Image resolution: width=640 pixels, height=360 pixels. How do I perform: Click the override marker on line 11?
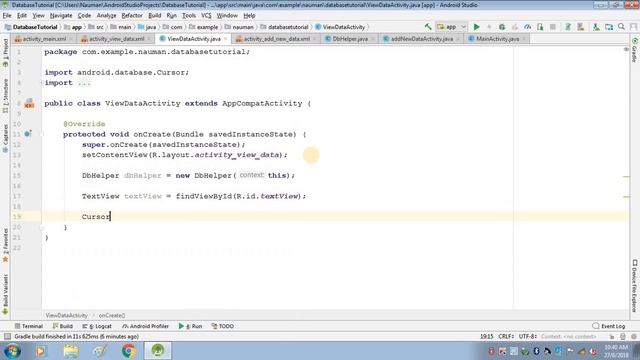click(28, 134)
